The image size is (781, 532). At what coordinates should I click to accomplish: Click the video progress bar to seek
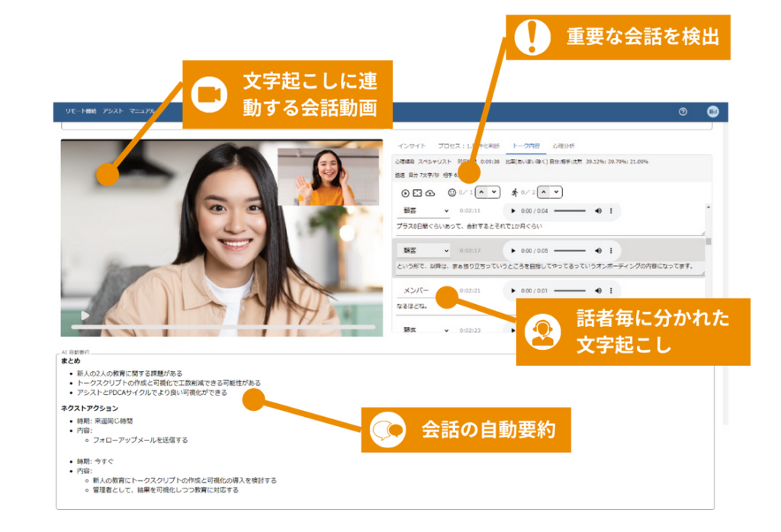point(223,327)
